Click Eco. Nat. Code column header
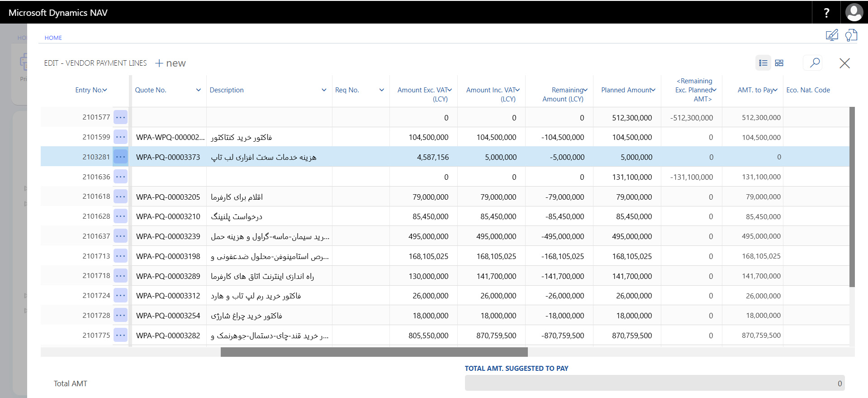This screenshot has height=398, width=868. point(808,90)
